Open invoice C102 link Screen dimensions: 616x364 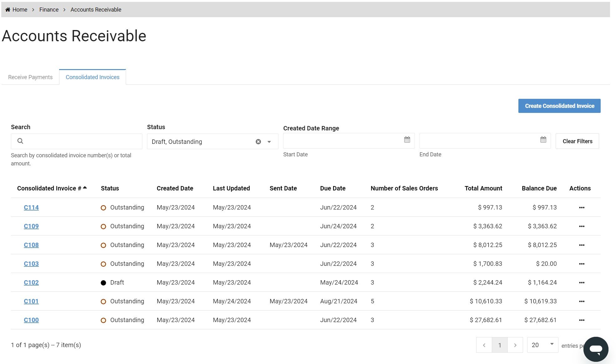pos(31,282)
